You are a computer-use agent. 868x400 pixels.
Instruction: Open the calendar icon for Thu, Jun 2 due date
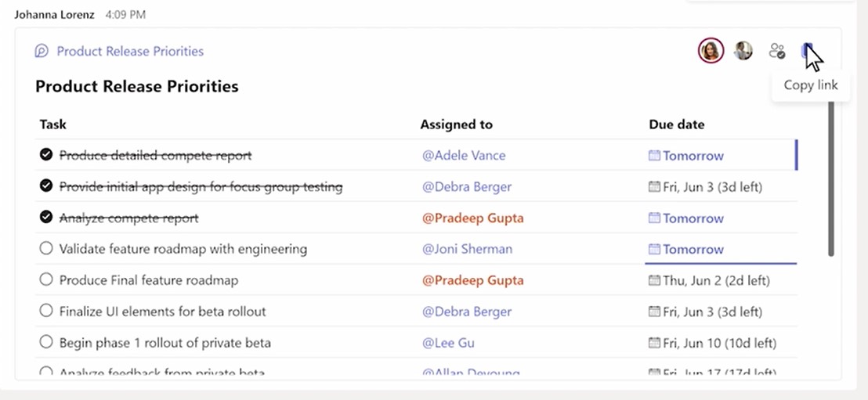655,280
